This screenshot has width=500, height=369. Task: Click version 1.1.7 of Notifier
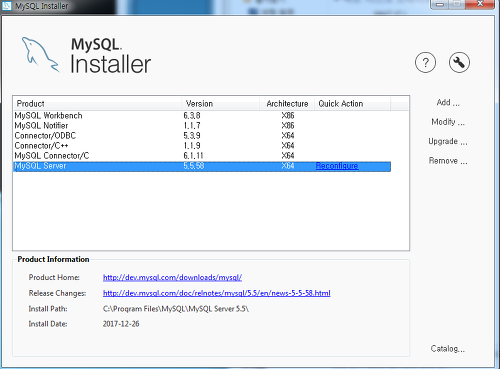(192, 126)
